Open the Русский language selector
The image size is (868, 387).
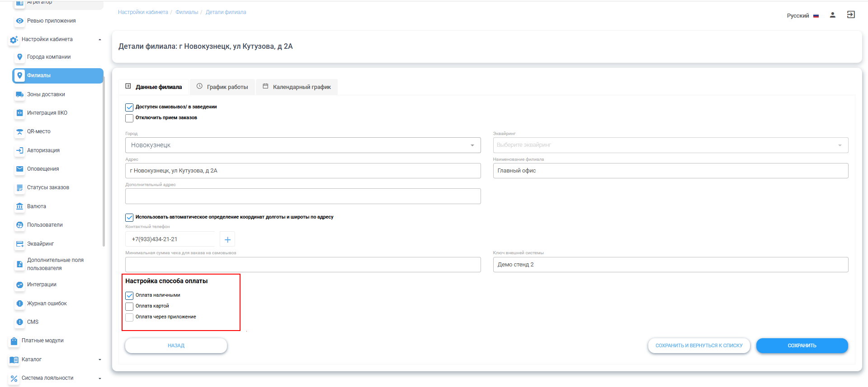click(x=802, y=16)
